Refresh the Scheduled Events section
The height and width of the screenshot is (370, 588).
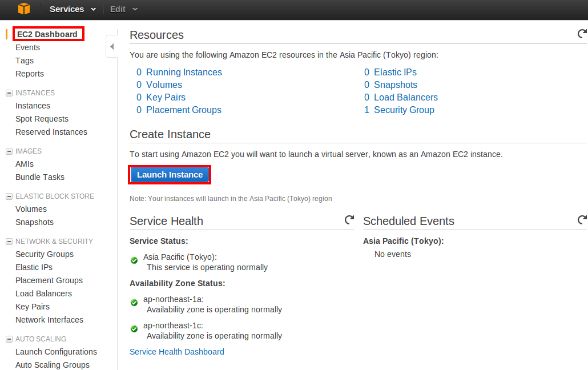pos(582,219)
